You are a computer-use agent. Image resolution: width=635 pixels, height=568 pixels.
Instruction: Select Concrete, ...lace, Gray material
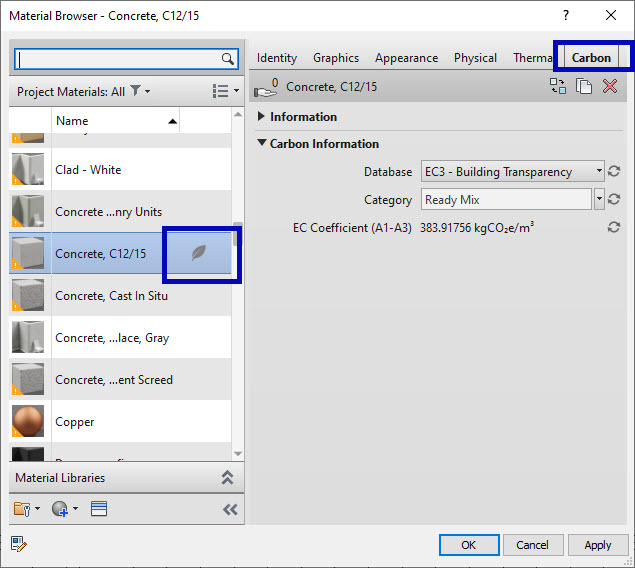click(120, 337)
